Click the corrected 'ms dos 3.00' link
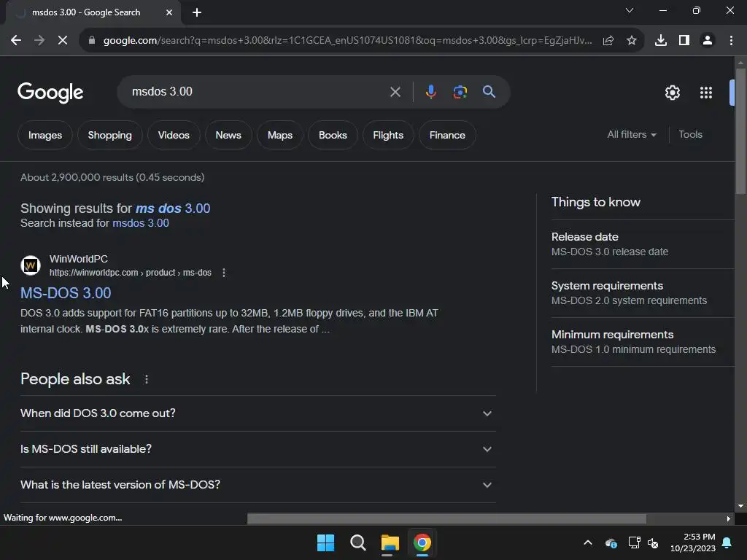Screen dimensions: 747x560 [x=173, y=209]
